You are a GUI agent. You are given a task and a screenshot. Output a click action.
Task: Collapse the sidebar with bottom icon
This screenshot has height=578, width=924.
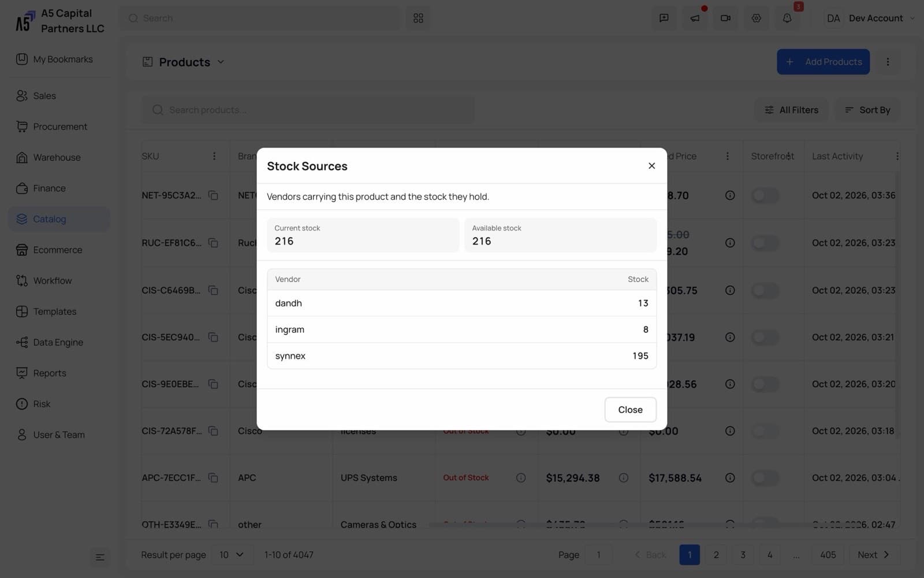(100, 557)
